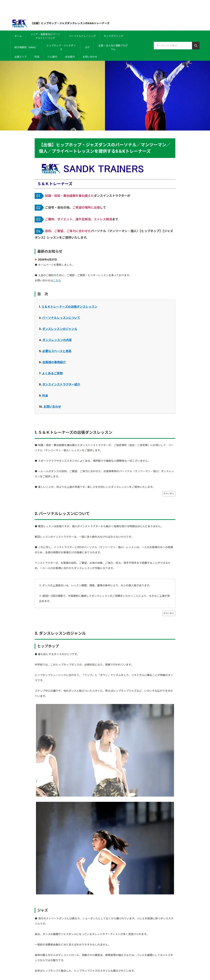Jump to contents entry ダンスインストラクター紹介
This screenshot has width=210, height=980.
61,384
